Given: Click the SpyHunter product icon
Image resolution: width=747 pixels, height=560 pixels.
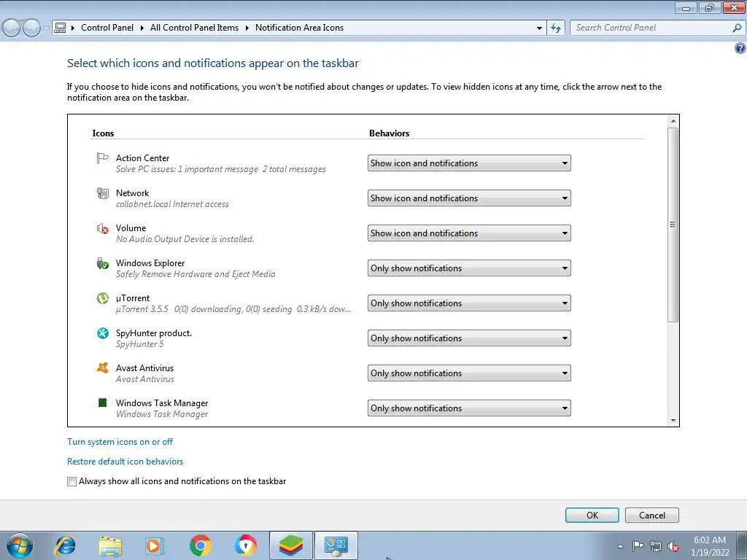Looking at the screenshot, I should tap(102, 332).
